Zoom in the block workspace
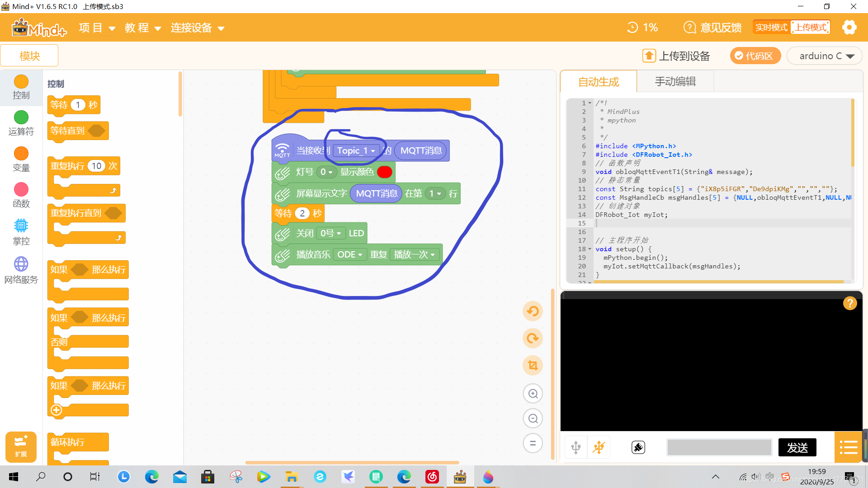Viewport: 868px width, 488px height. click(533, 394)
